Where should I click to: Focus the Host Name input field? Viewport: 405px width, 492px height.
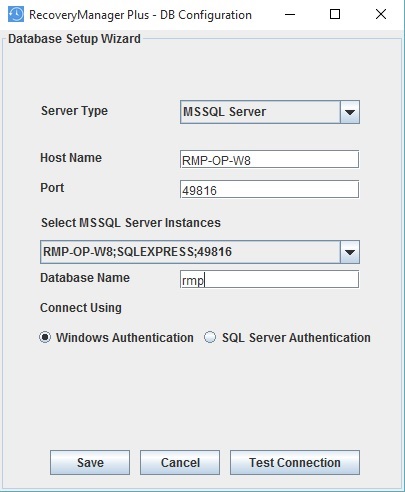point(270,160)
